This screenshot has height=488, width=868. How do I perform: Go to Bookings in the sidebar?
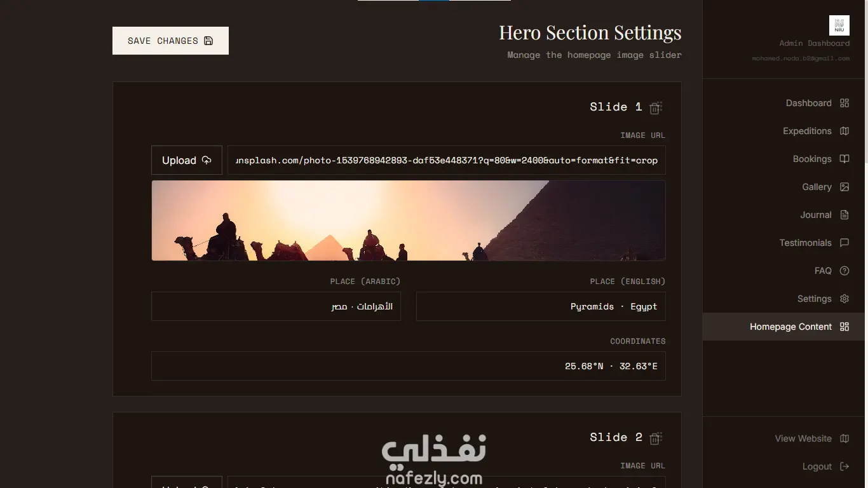(783, 159)
